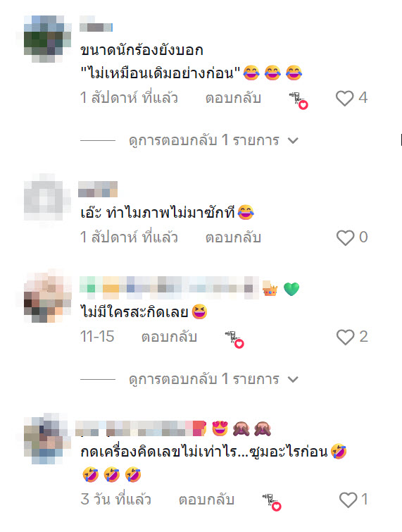
Task: Click the chevron beside the first reply count
Action: coord(293,140)
